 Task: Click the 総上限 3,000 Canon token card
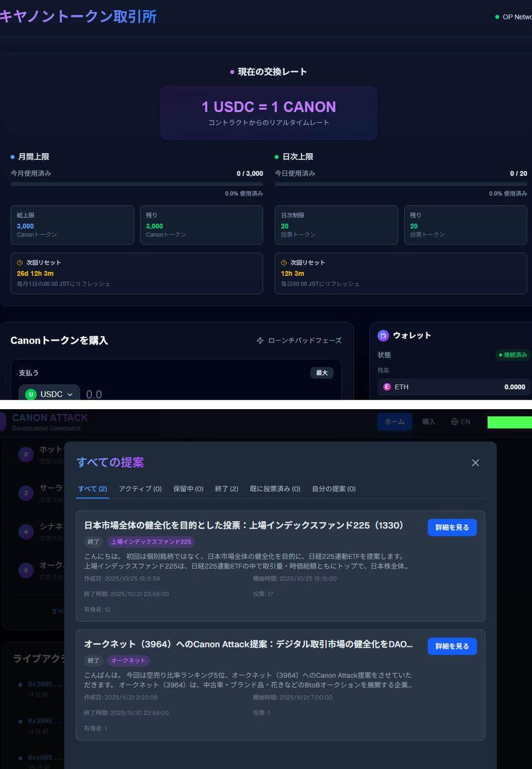click(72, 225)
